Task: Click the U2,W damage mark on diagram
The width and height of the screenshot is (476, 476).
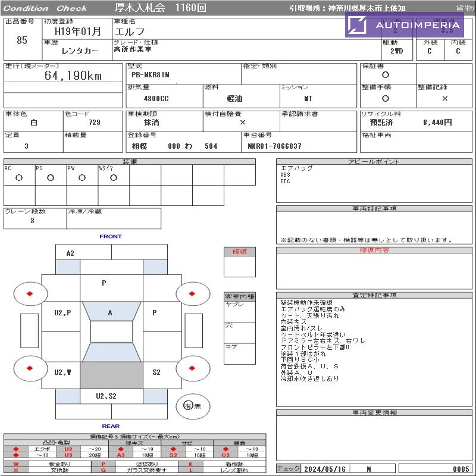Action: pyautogui.click(x=63, y=372)
